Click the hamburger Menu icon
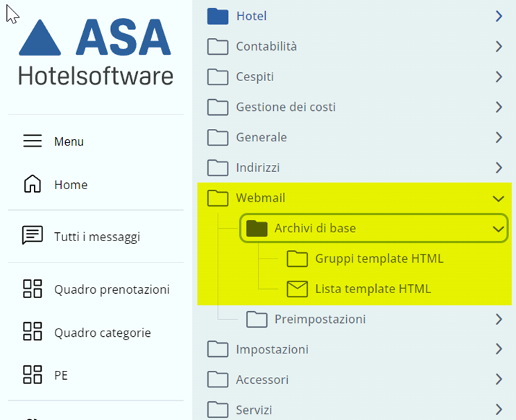Screen dimensions: 516x420 point(33,141)
